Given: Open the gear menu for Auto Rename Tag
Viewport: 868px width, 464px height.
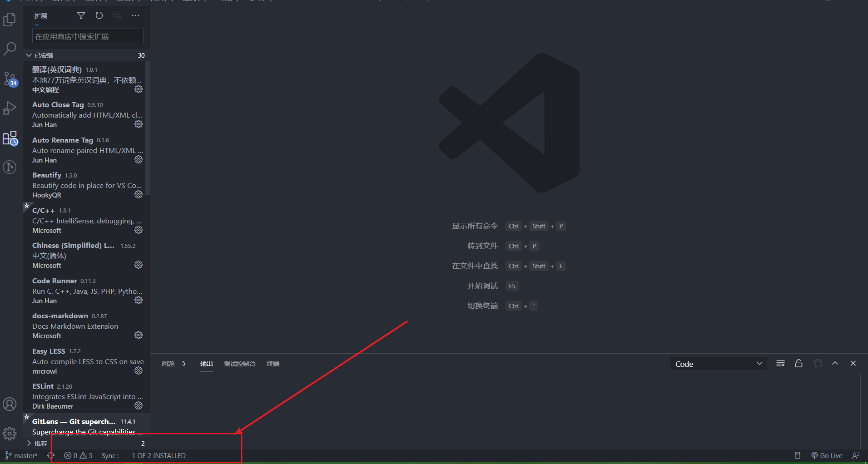Looking at the screenshot, I should point(139,159).
